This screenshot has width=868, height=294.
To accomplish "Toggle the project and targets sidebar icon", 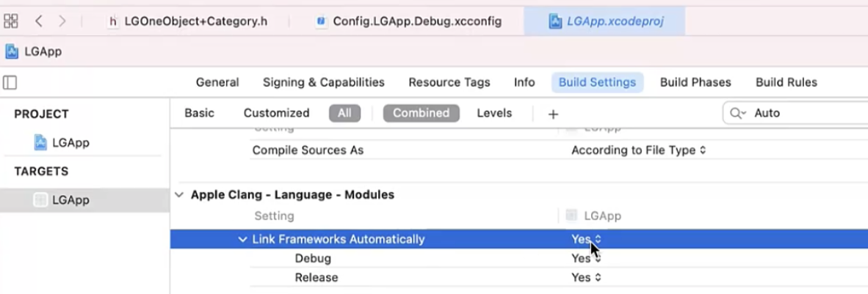I will pos(10,82).
